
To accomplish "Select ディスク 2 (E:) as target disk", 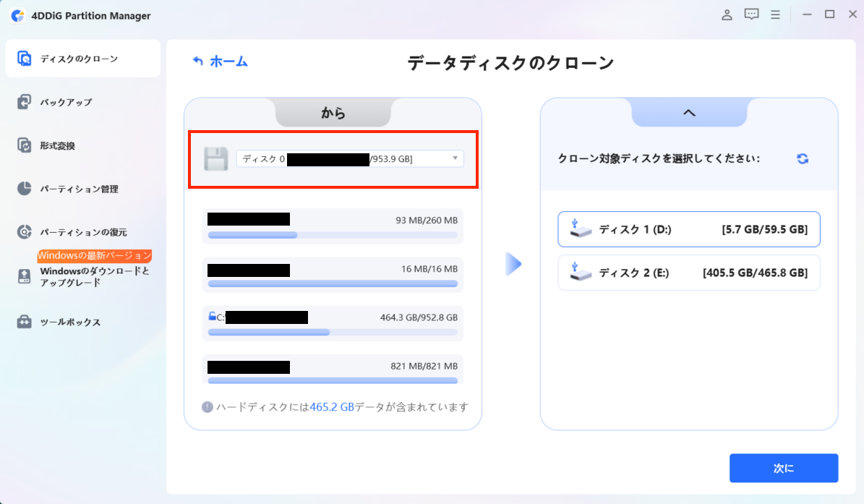I will pyautogui.click(x=688, y=273).
